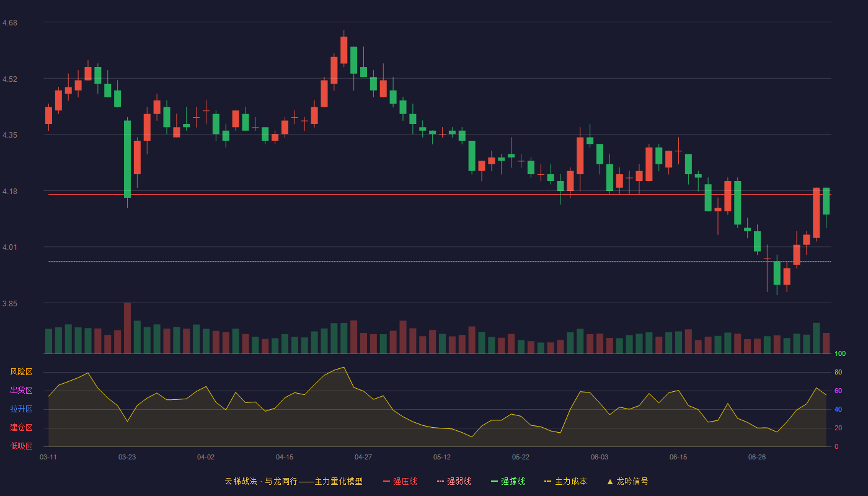Viewport: 868px width, 496px height.
Task: Click the 06-15 date label
Action: (x=678, y=457)
